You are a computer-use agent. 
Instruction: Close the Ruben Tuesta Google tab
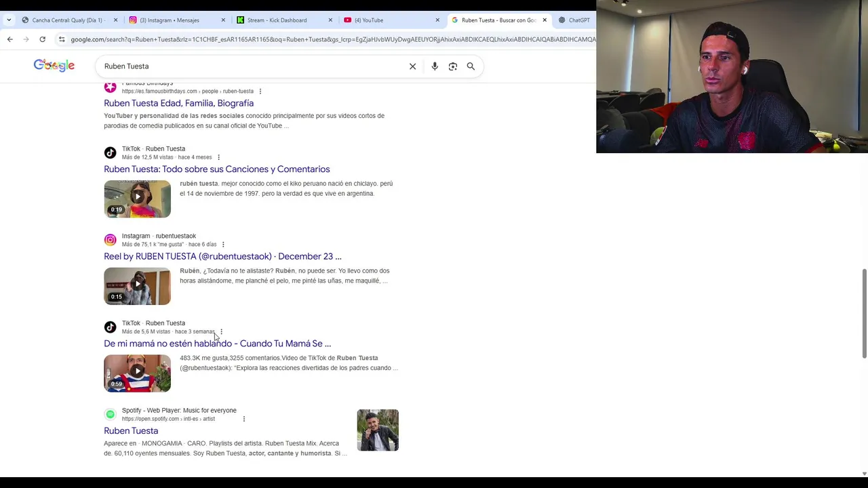[545, 20]
